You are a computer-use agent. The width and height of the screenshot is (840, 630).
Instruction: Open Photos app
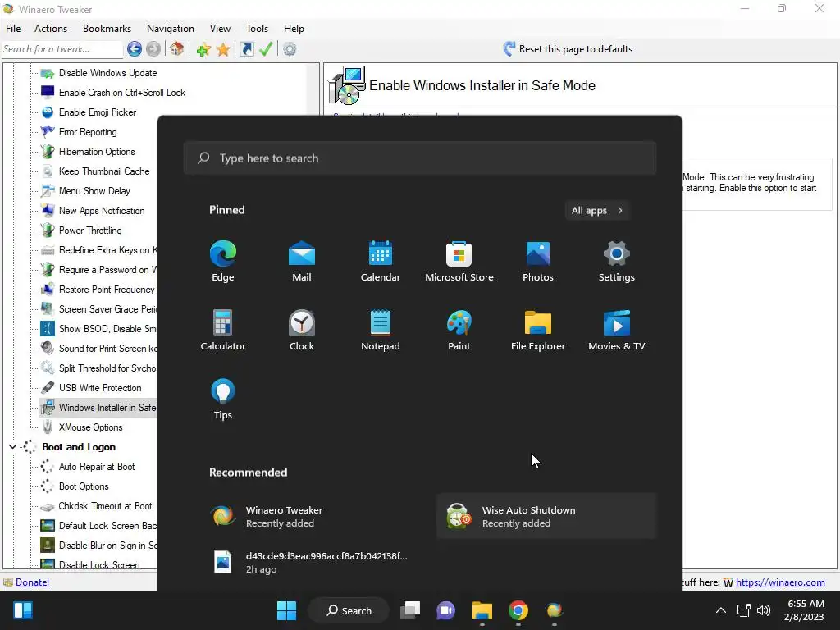click(538, 262)
